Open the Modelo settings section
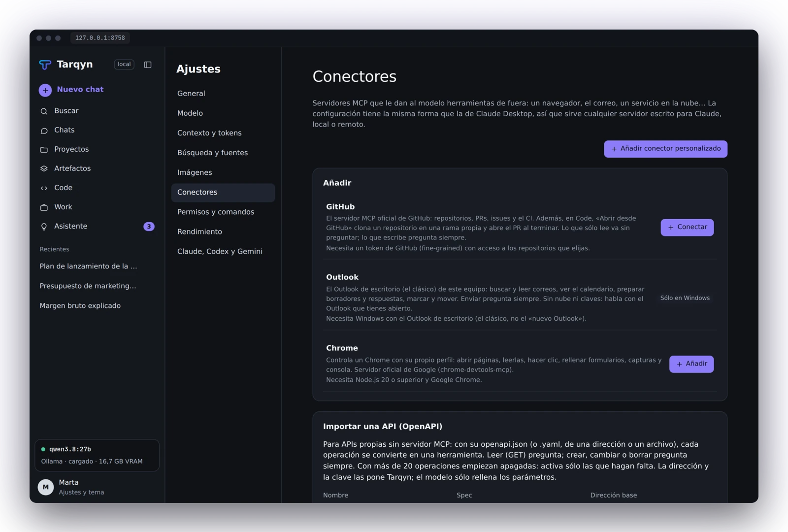Image resolution: width=788 pixels, height=532 pixels. tap(223, 113)
